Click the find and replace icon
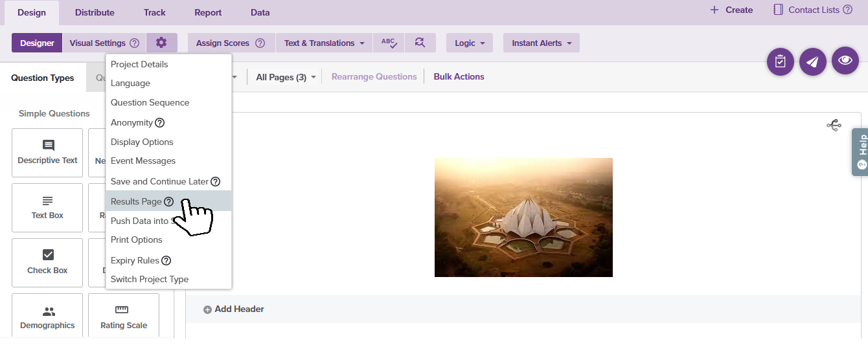The height and width of the screenshot is (345, 868). point(420,43)
